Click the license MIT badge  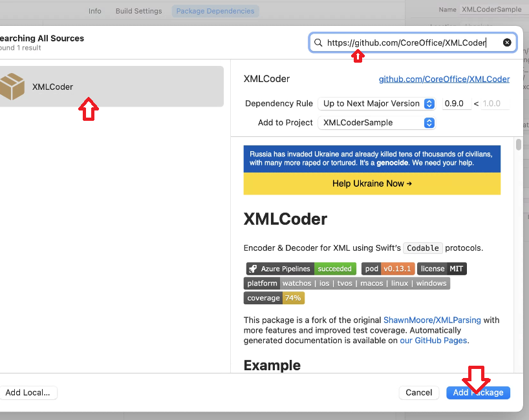pos(442,269)
